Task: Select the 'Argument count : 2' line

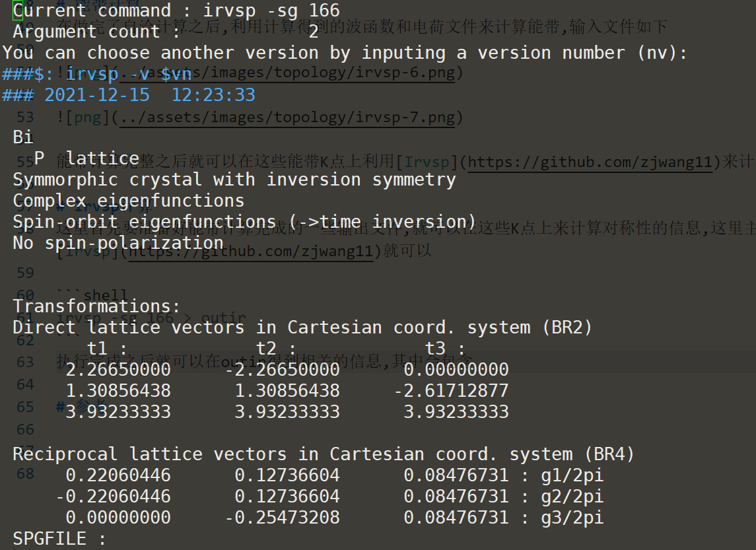Action: click(166, 32)
